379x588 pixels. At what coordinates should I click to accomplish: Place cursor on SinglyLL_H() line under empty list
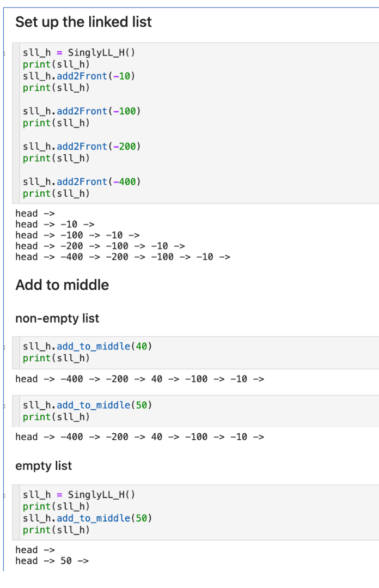click(79, 495)
